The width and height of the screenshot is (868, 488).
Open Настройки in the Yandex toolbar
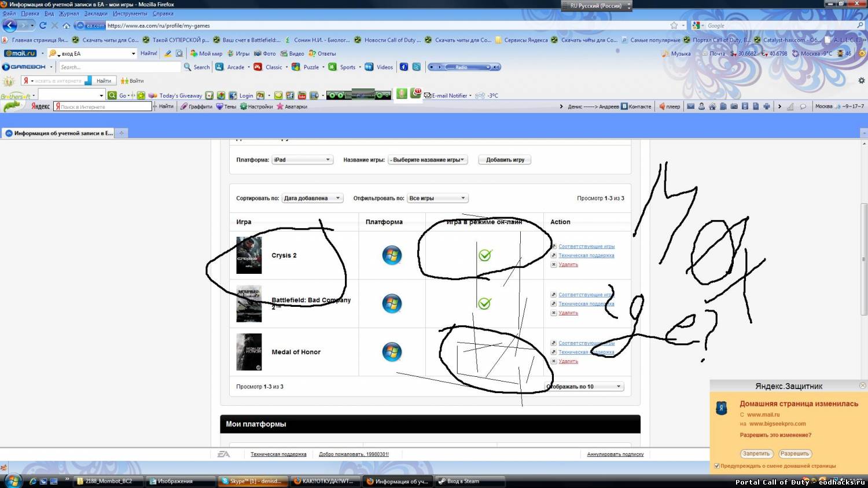256,107
